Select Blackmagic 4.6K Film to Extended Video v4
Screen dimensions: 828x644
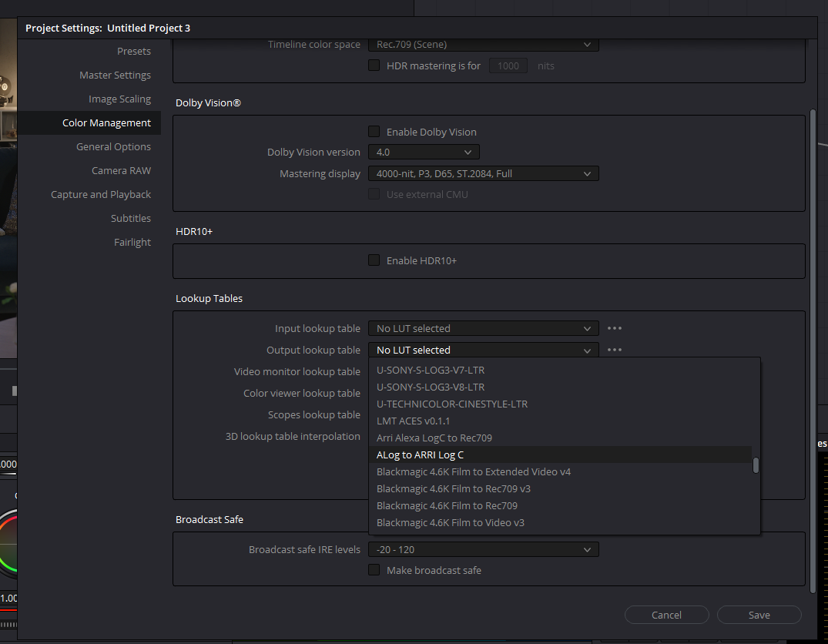pyautogui.click(x=560, y=471)
